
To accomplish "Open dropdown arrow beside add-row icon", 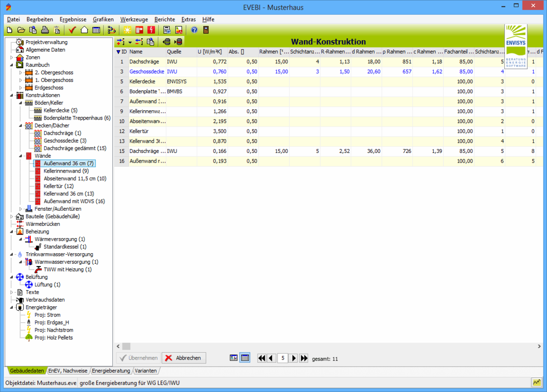I will click(130, 42).
